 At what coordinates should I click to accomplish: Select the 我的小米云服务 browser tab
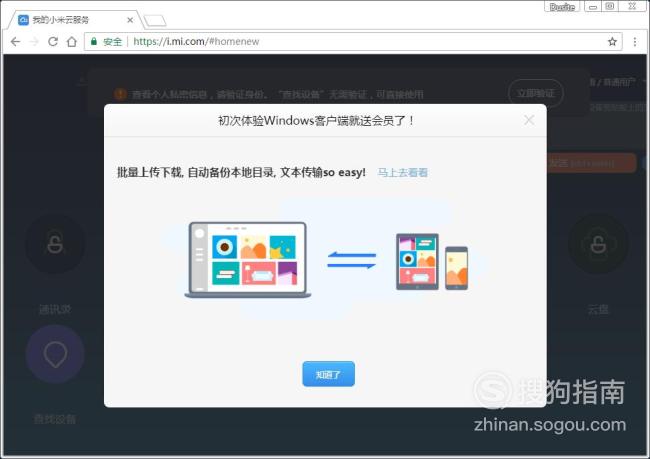(x=75, y=20)
